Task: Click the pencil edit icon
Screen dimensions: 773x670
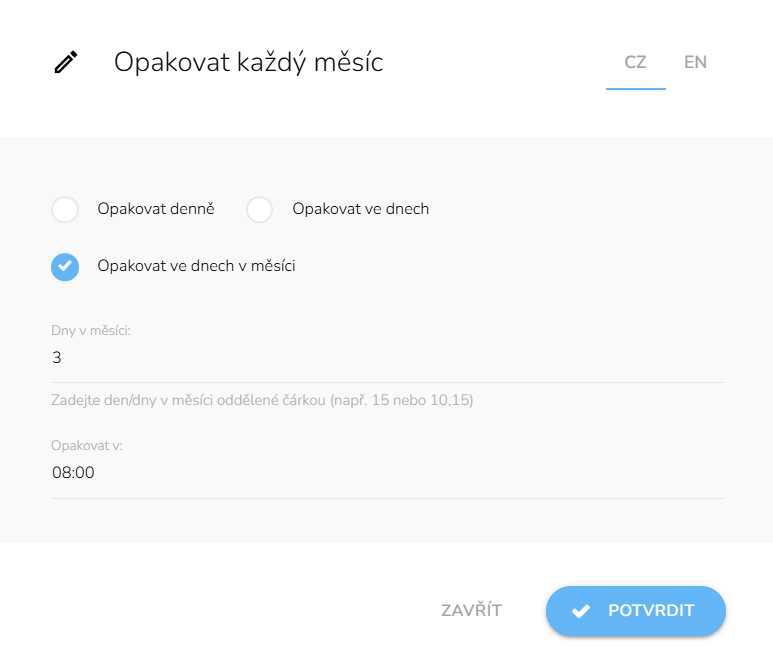Action: coord(65,63)
